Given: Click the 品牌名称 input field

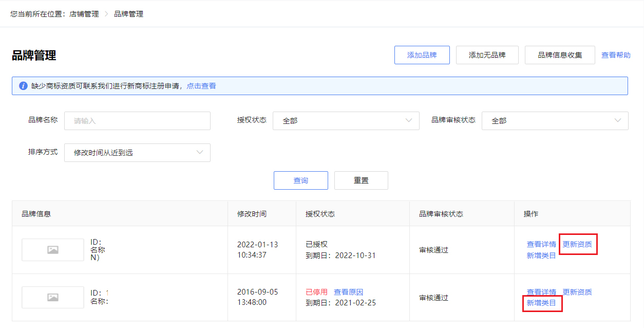Looking at the screenshot, I should tap(137, 121).
